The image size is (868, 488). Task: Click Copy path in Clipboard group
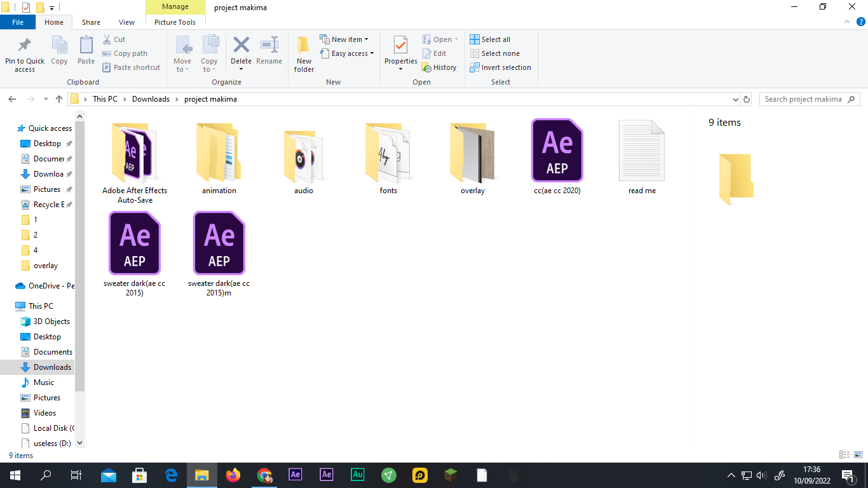coord(125,53)
